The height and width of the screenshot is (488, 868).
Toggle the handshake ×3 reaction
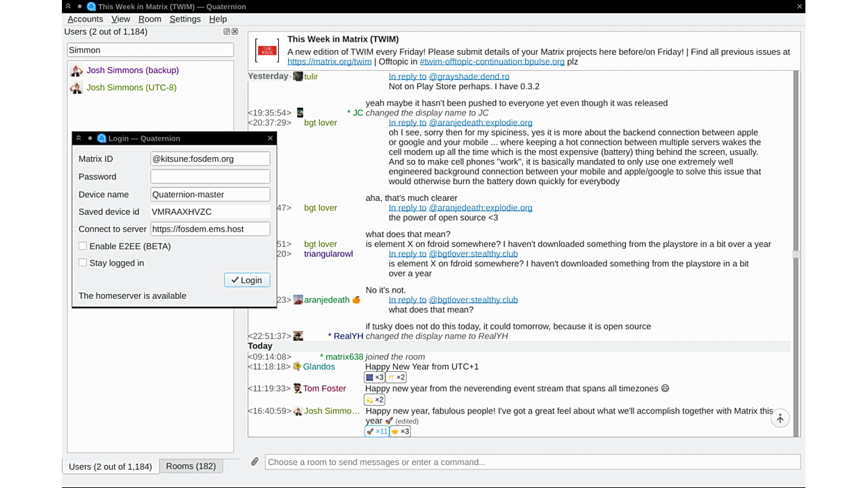tap(400, 432)
